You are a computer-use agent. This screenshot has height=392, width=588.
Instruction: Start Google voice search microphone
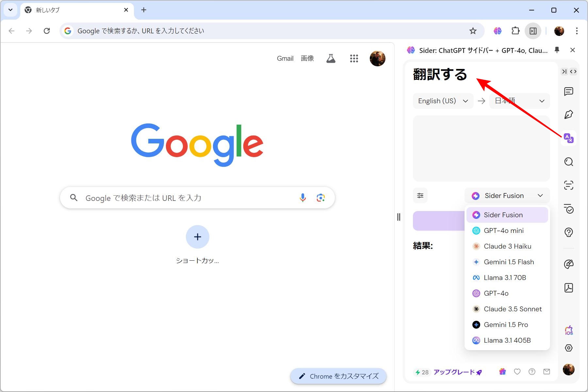tap(303, 198)
